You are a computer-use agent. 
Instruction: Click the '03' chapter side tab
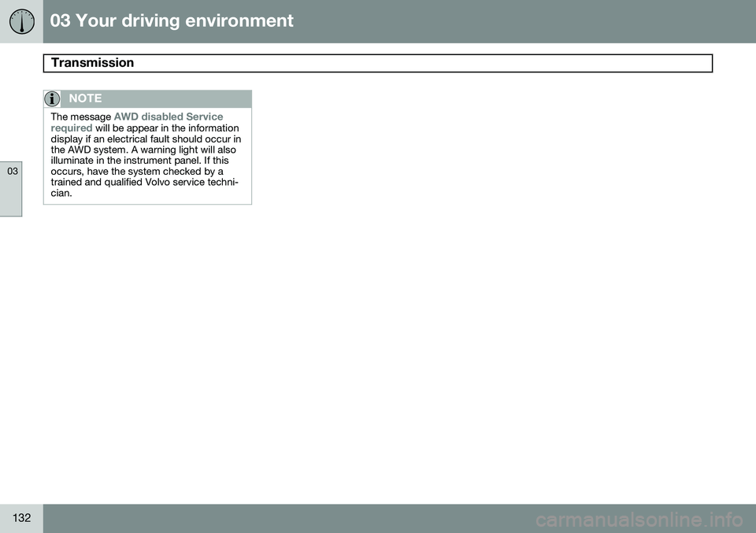11,189
